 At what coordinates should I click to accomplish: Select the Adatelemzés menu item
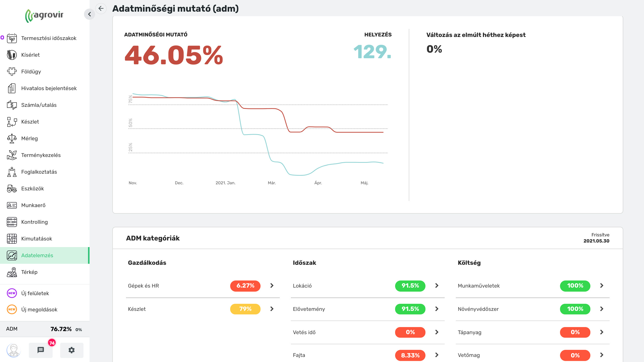pos(37,255)
